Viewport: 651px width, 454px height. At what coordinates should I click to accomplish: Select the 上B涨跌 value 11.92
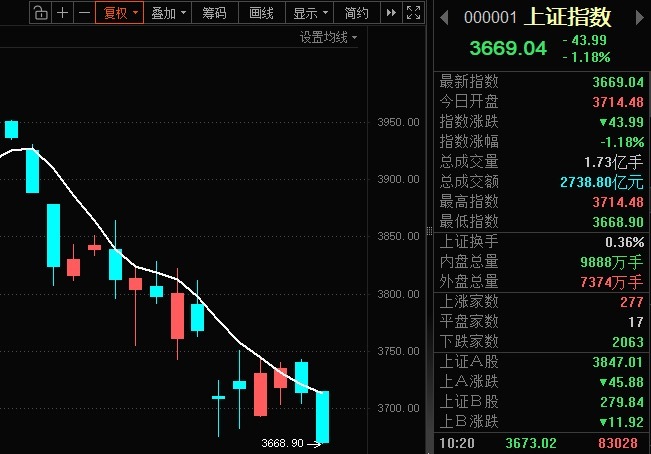pyautogui.click(x=622, y=422)
